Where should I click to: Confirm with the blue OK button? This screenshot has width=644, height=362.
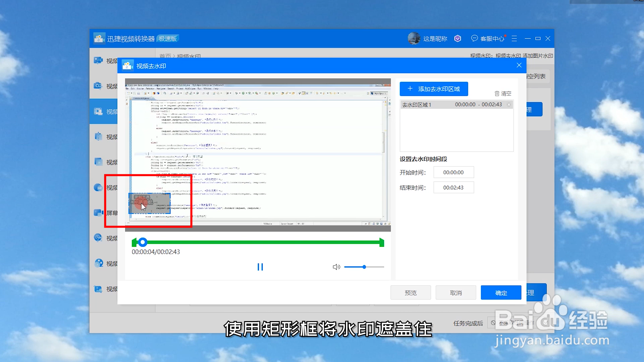coord(501,293)
